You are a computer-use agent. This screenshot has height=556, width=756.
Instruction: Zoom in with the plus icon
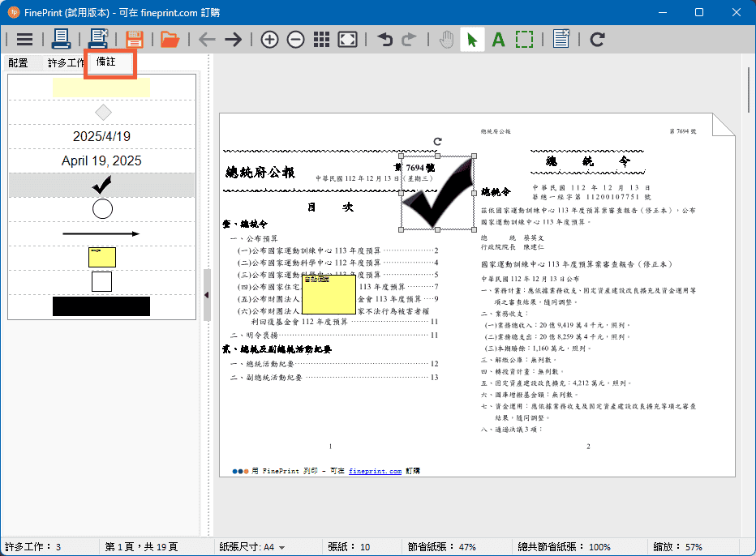tap(269, 39)
